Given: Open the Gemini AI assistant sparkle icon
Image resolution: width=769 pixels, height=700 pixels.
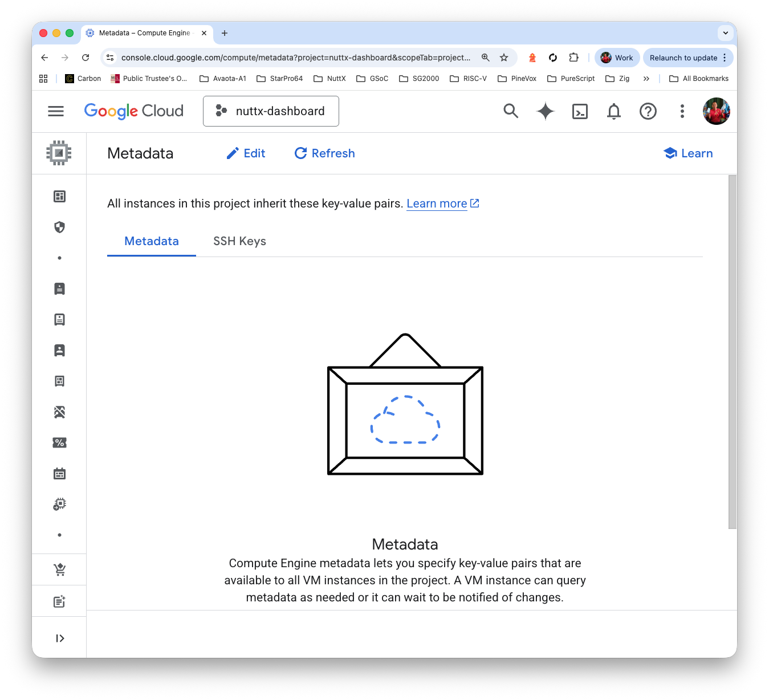Looking at the screenshot, I should [545, 111].
